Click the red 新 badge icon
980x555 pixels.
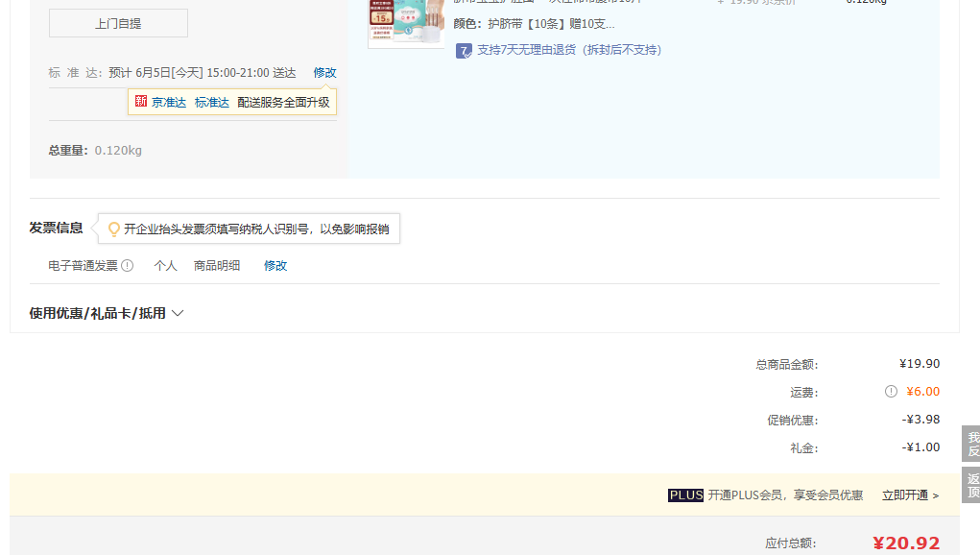pos(141,101)
